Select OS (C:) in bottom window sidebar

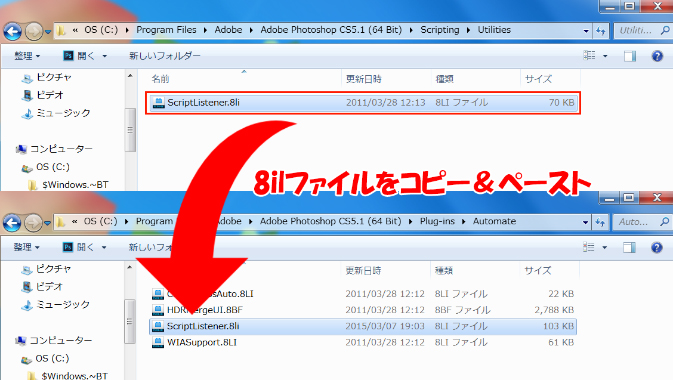(x=45, y=358)
